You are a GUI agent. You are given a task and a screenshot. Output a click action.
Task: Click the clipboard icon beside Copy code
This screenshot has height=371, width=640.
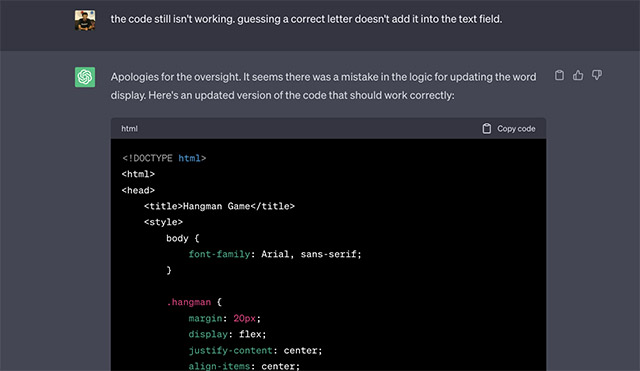(x=487, y=129)
